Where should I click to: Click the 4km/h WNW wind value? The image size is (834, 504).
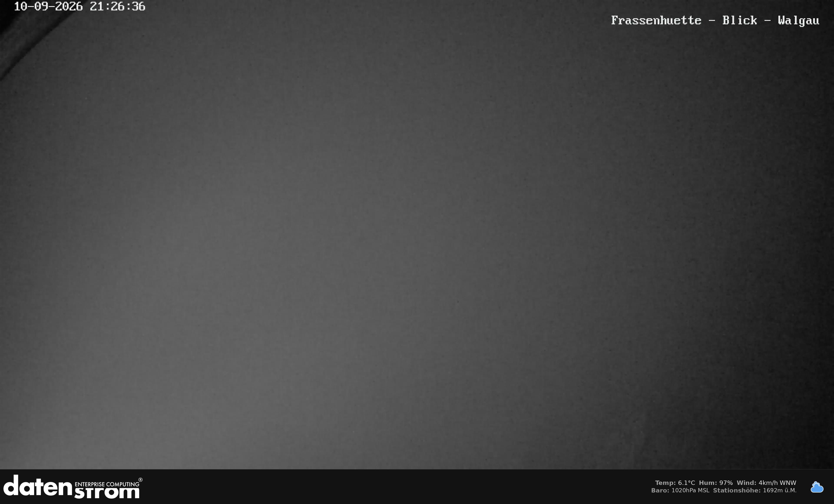pos(778,483)
